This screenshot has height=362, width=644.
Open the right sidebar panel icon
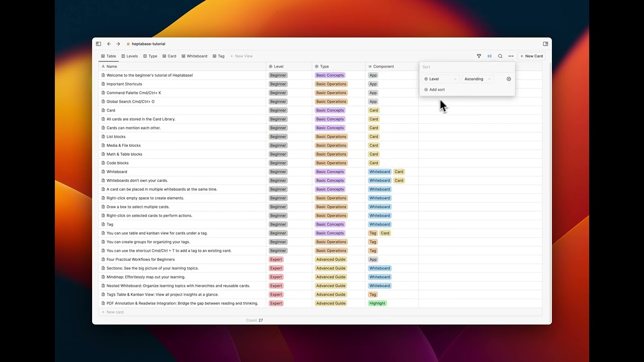tap(545, 44)
